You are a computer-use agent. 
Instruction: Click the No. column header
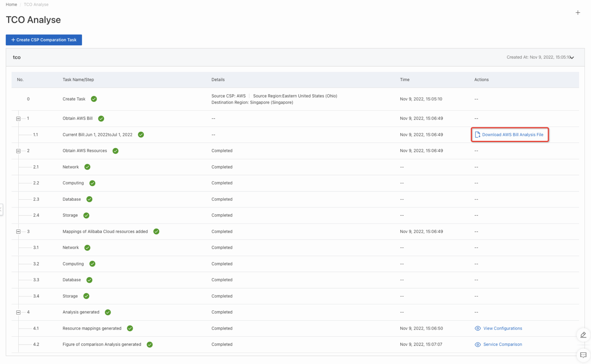(20, 80)
